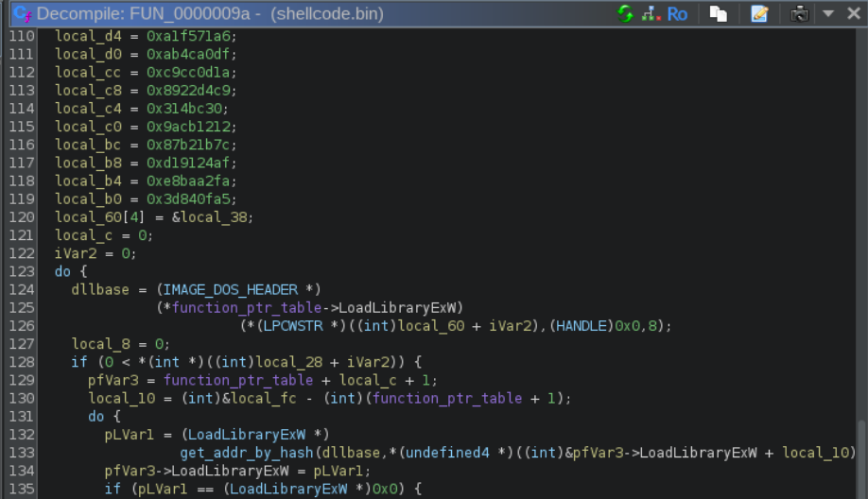Click the Re-decompile refresh icon

tap(625, 13)
